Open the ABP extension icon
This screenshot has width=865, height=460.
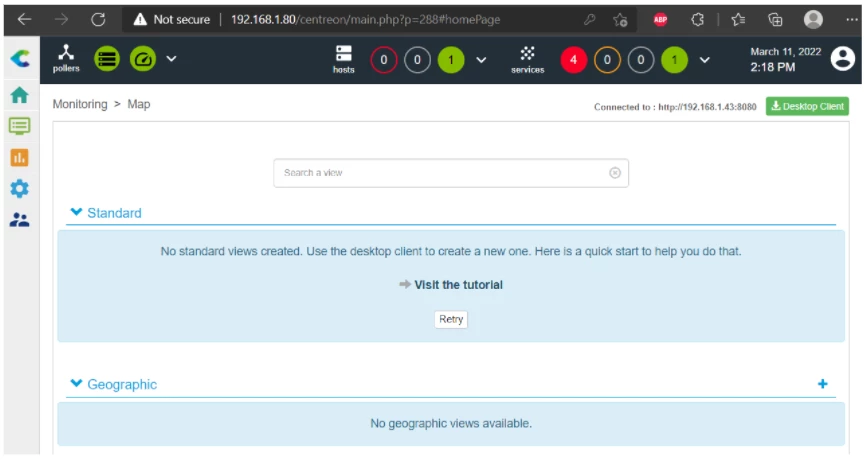(660, 20)
